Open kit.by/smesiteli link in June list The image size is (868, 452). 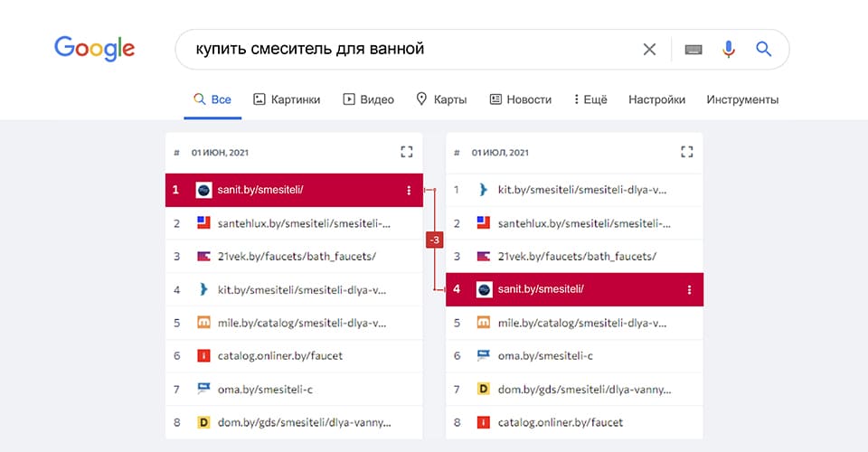(302, 290)
